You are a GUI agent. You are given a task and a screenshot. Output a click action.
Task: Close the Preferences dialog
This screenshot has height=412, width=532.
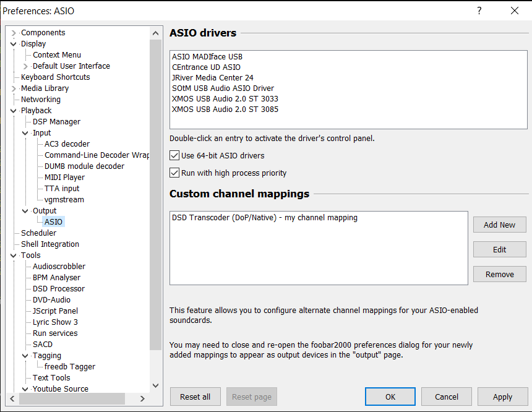coord(514,11)
